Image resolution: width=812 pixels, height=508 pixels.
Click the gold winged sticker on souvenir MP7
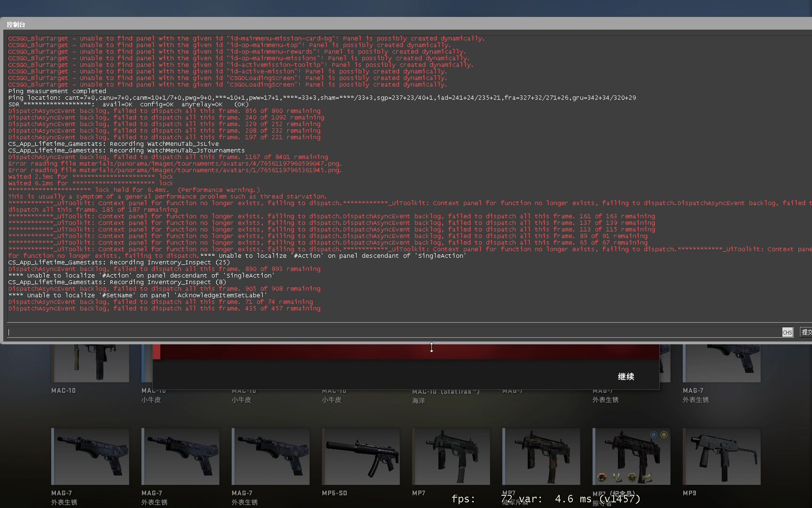pos(617,477)
